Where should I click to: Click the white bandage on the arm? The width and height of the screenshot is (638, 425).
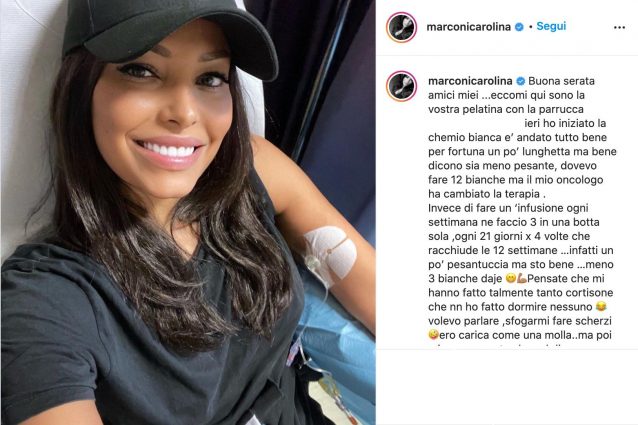tap(332, 252)
